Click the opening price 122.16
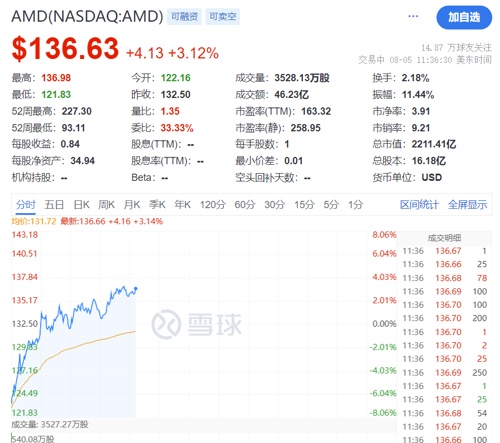Image resolution: width=500 pixels, height=443 pixels. tap(176, 78)
